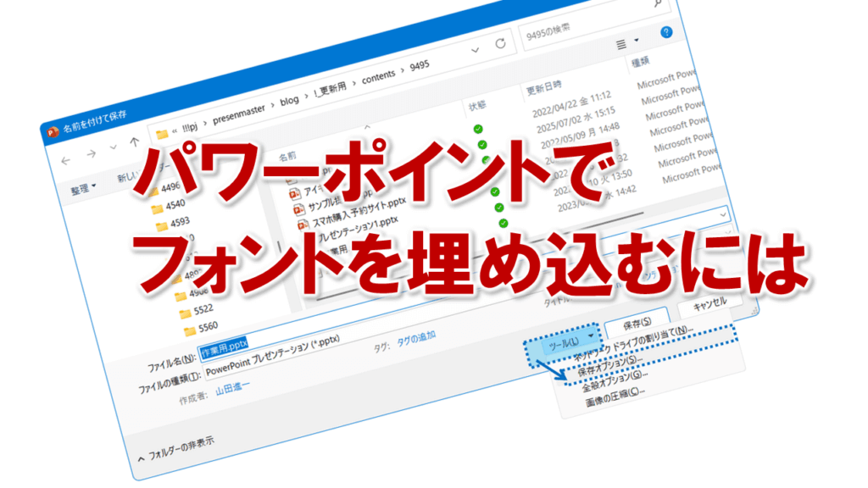Screen dimensions: 868x488
Task: Click the back arrow navigation button
Action: (67, 158)
